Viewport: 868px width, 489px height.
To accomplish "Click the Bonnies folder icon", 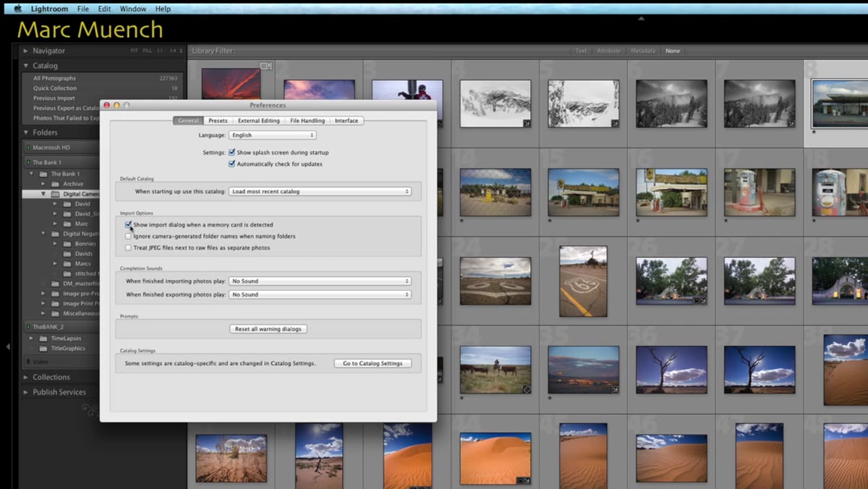I will [x=67, y=244].
